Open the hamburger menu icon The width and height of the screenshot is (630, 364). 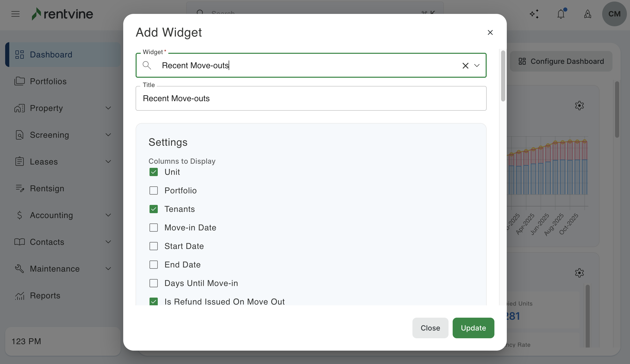click(15, 14)
